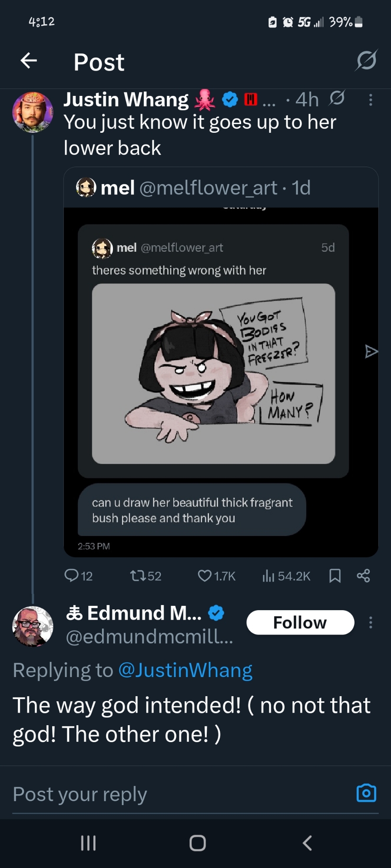Bookmark Justin Whang's post
Screen dimensions: 391x868
point(335,575)
